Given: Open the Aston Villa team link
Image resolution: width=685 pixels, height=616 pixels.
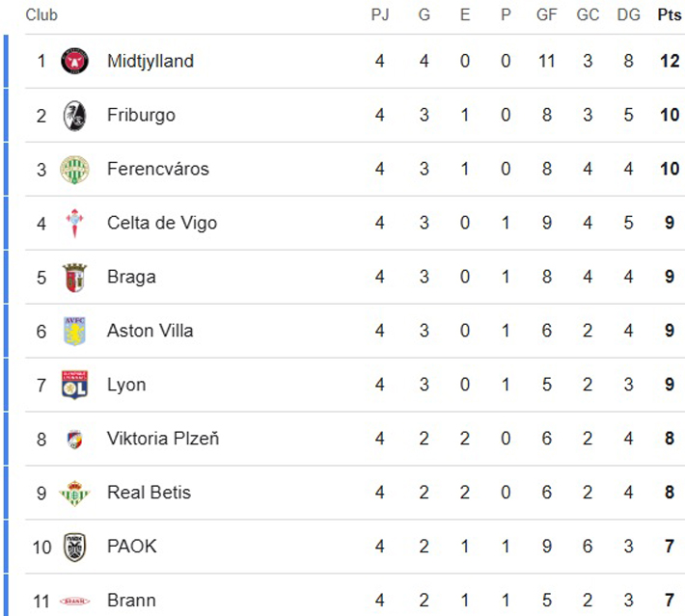Looking at the screenshot, I should tap(151, 331).
